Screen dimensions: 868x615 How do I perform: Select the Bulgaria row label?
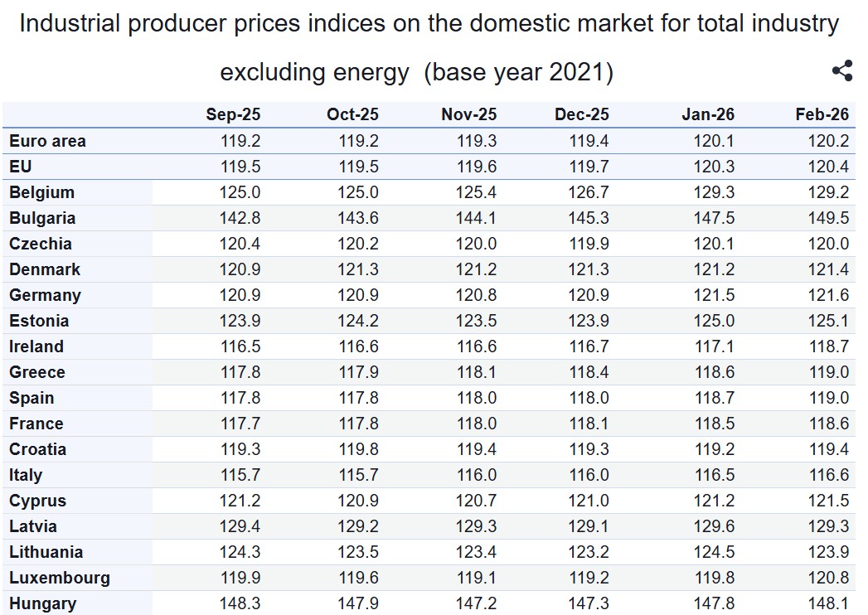click(x=42, y=218)
